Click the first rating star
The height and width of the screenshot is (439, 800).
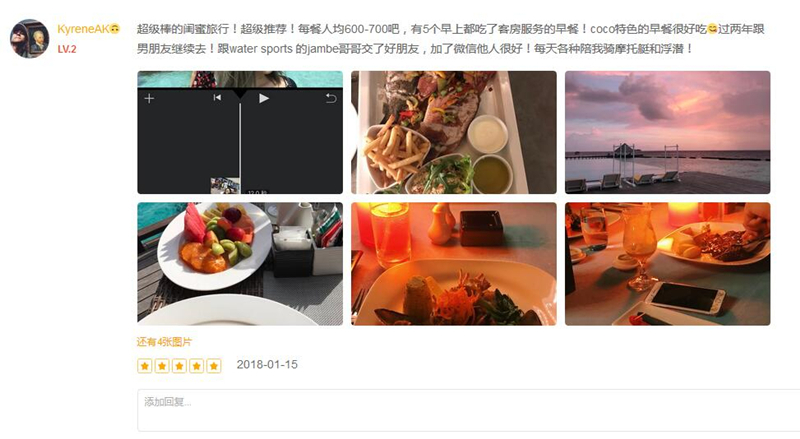click(145, 366)
